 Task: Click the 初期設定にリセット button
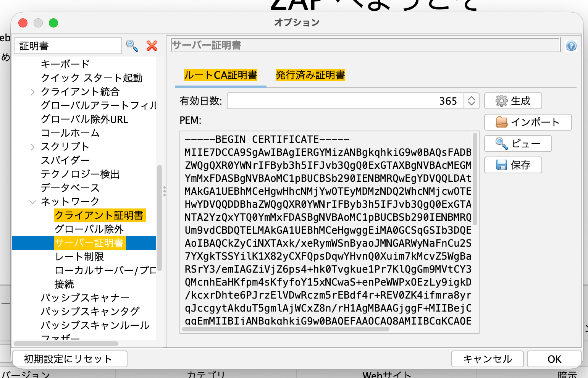(x=70, y=359)
